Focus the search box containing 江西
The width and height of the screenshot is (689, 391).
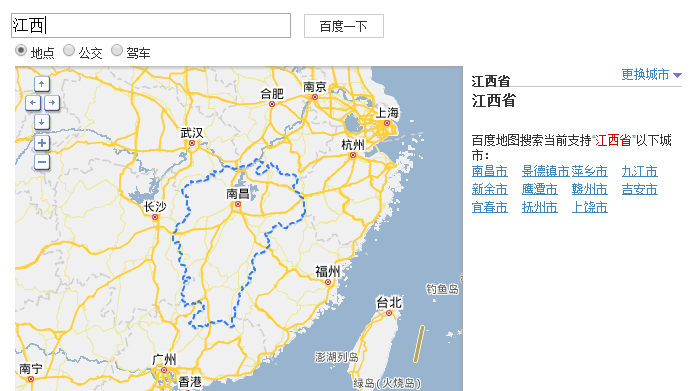(151, 25)
